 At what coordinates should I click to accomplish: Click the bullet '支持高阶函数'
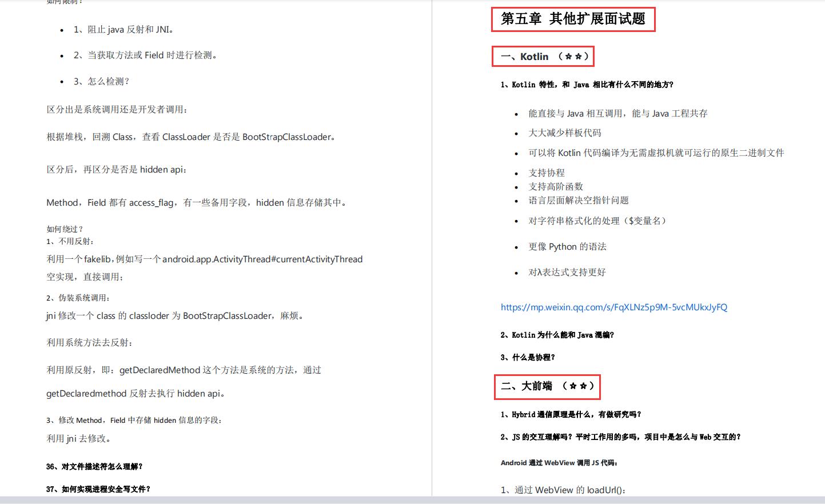pos(556,187)
